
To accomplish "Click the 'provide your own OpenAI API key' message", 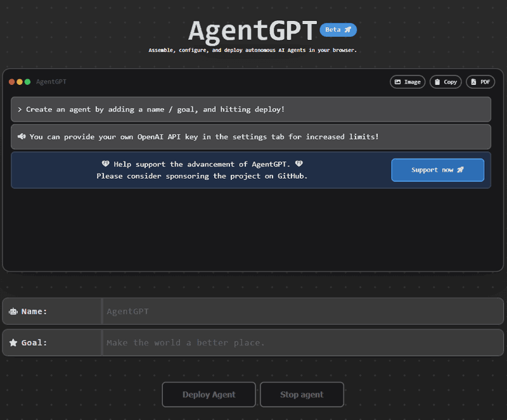I will (x=251, y=137).
